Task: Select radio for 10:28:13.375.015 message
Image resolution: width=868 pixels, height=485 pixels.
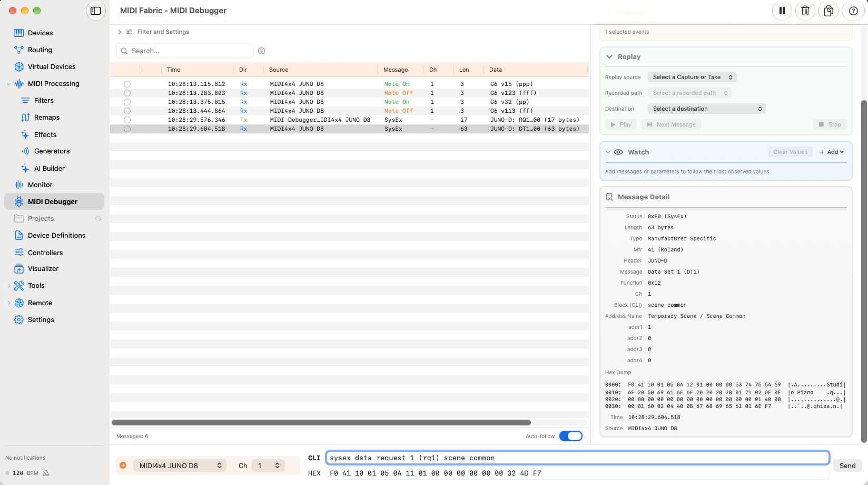Action: pyautogui.click(x=127, y=102)
